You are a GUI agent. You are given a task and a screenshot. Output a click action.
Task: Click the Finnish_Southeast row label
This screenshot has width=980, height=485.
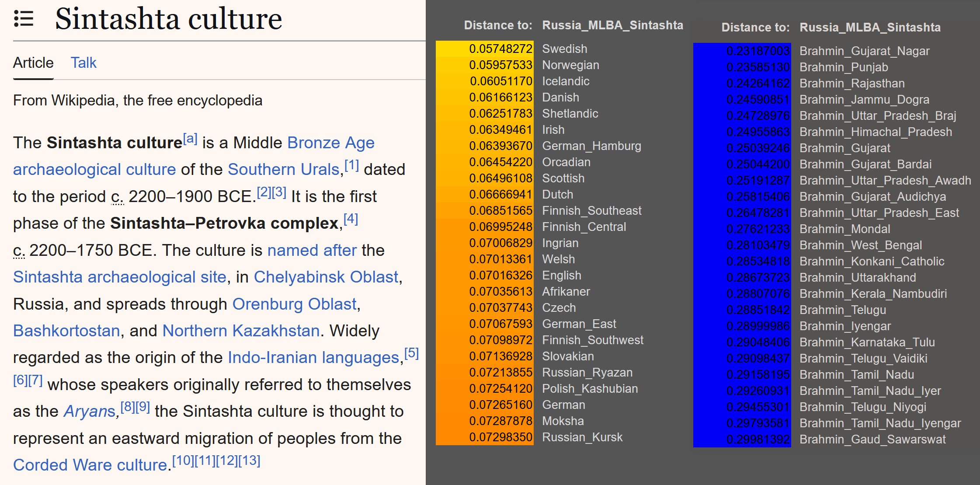(x=592, y=211)
